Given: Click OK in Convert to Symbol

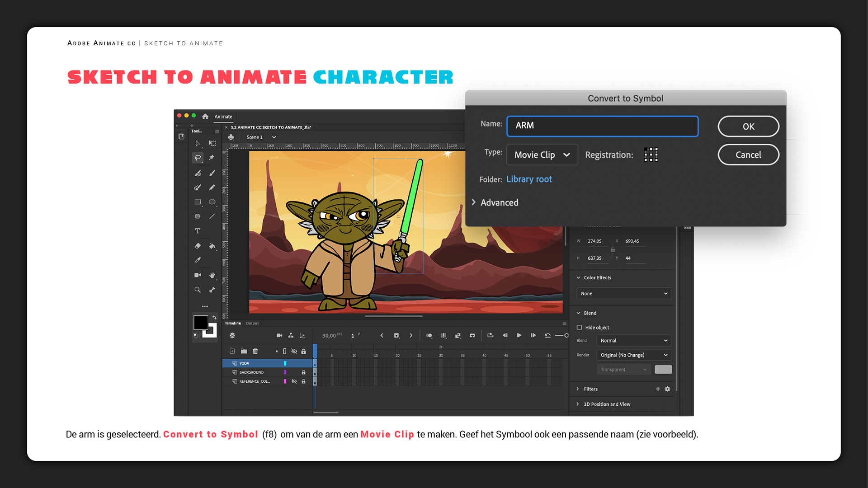Looking at the screenshot, I should coord(748,127).
